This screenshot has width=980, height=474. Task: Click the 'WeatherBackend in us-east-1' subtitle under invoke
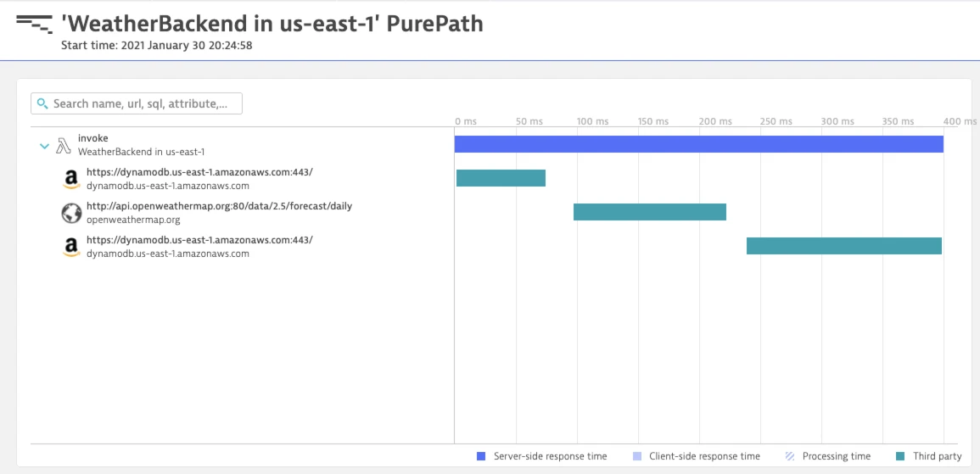click(x=141, y=151)
